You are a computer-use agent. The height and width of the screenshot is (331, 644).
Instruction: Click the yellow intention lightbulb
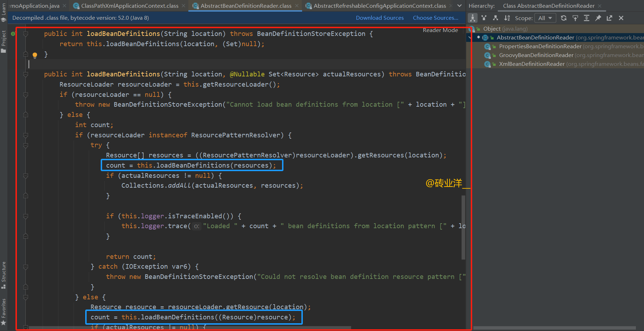(35, 55)
